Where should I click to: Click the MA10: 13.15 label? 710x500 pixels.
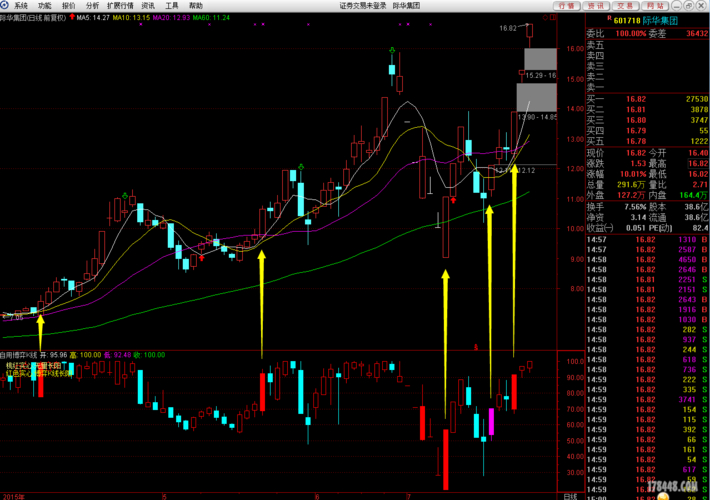[131, 18]
